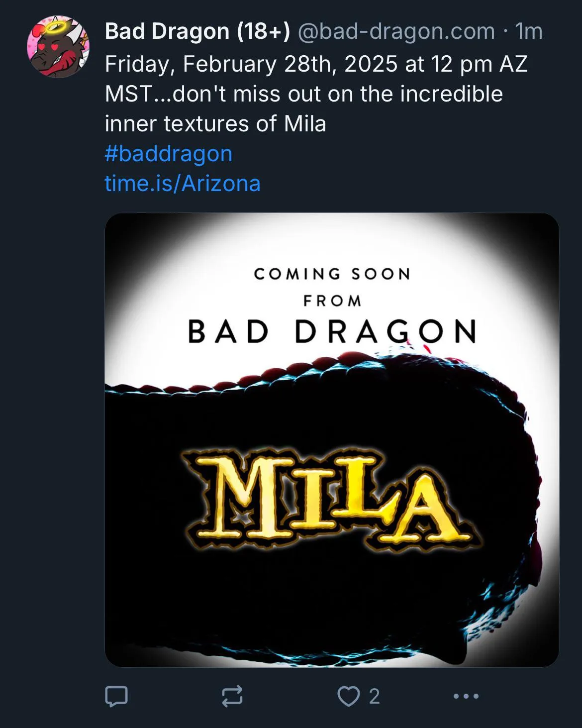Follow the time.is/Arizona link
This screenshot has width=582, height=728.
click(x=183, y=184)
